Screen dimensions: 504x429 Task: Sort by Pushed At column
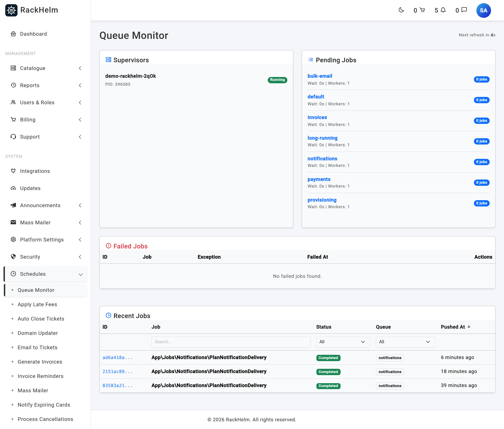coord(456,327)
